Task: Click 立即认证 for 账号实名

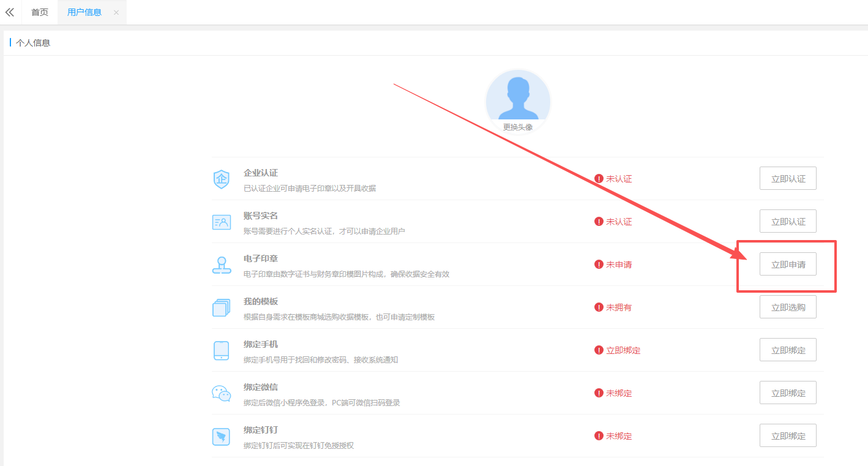Action: click(x=788, y=222)
